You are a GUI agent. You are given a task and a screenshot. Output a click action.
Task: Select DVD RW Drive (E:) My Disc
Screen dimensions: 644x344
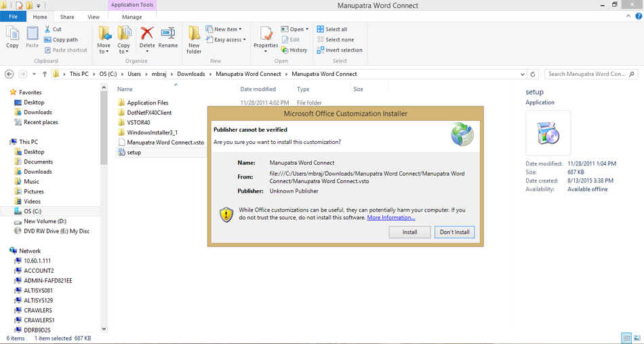pos(57,231)
